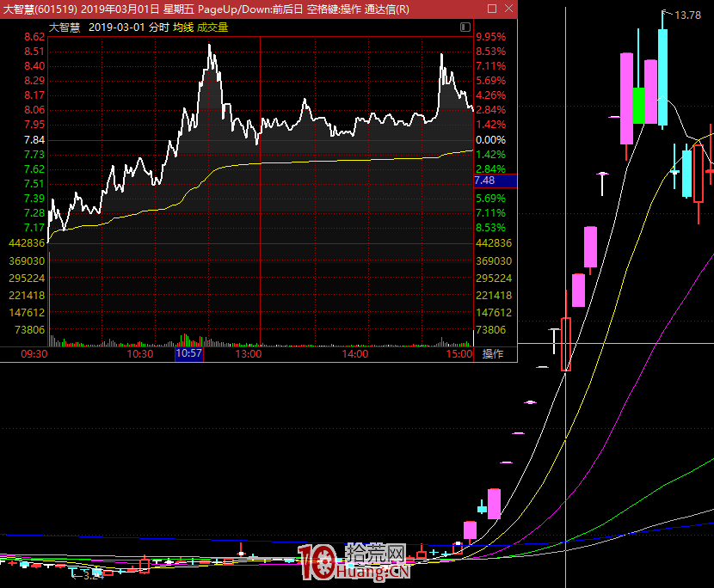Click the green 7.28 price label

click(34, 212)
